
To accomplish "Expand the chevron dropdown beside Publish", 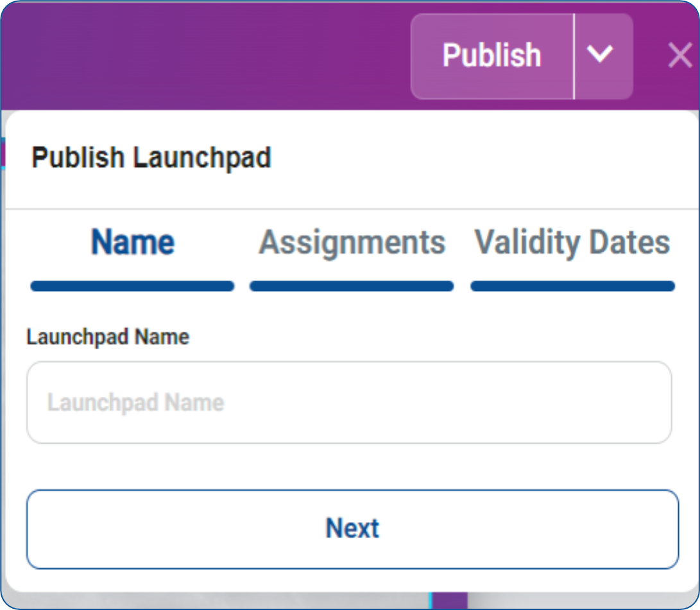I will [x=601, y=56].
